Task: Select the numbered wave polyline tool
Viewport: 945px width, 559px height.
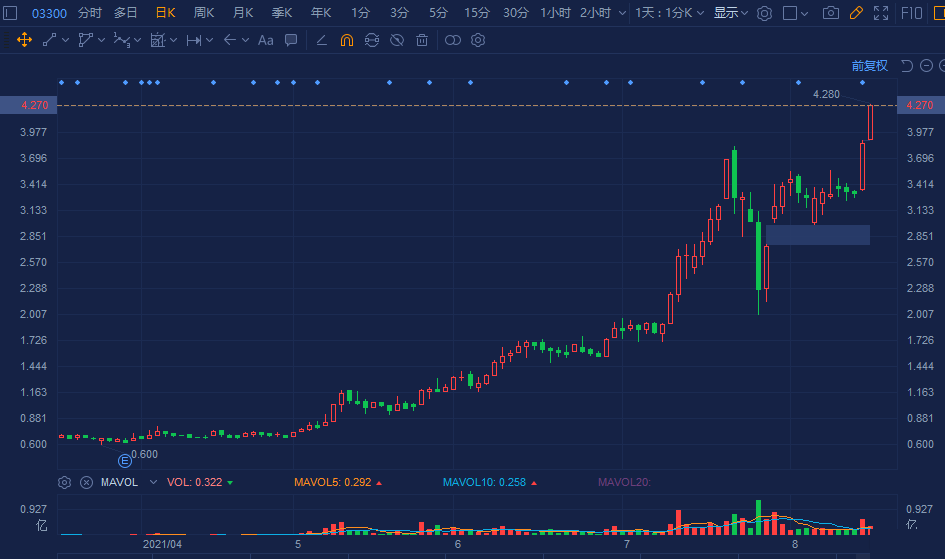Action: (121, 40)
